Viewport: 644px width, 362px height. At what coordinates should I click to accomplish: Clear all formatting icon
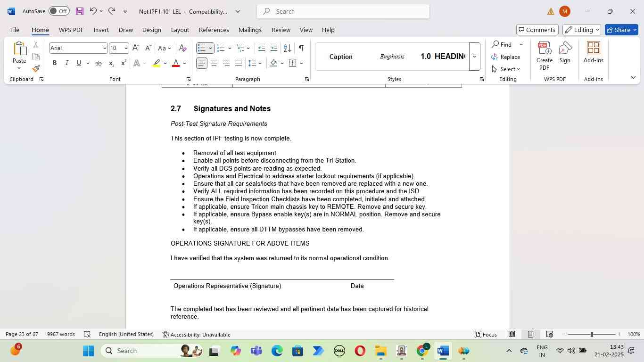click(x=183, y=48)
